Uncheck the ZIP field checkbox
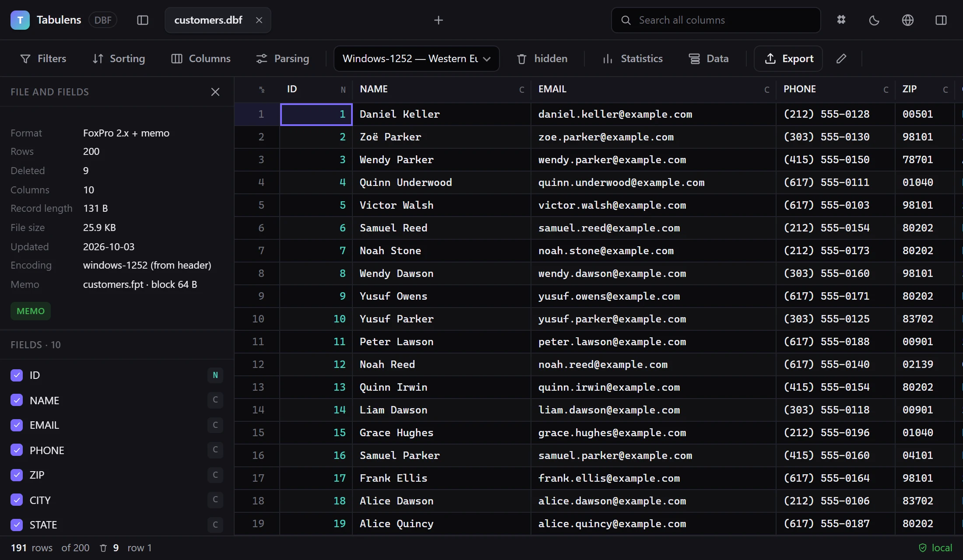The height and width of the screenshot is (560, 963). click(x=17, y=475)
